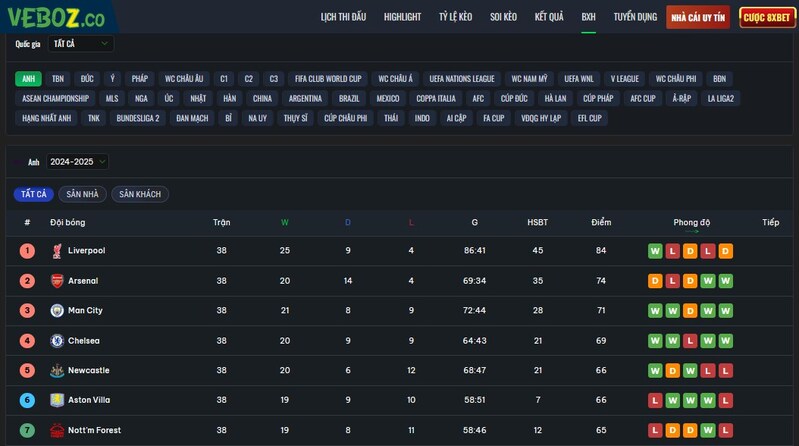Click rank badge 1 for Liverpool

point(28,251)
